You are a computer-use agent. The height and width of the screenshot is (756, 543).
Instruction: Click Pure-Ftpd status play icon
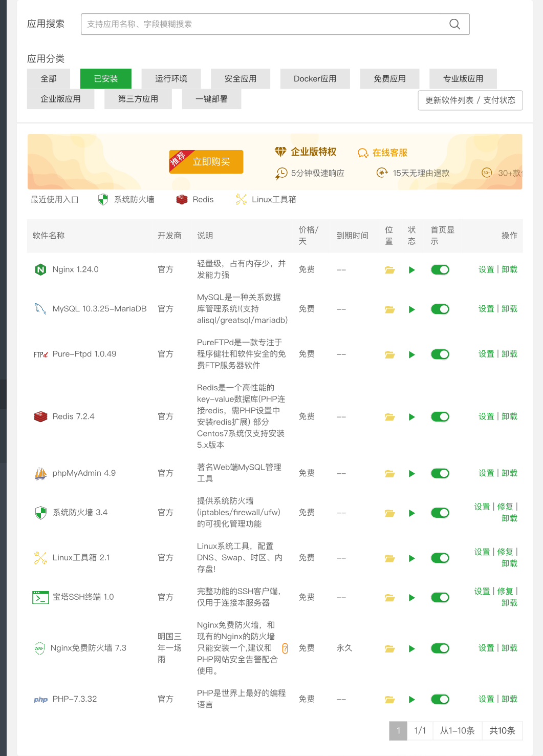pos(412,354)
